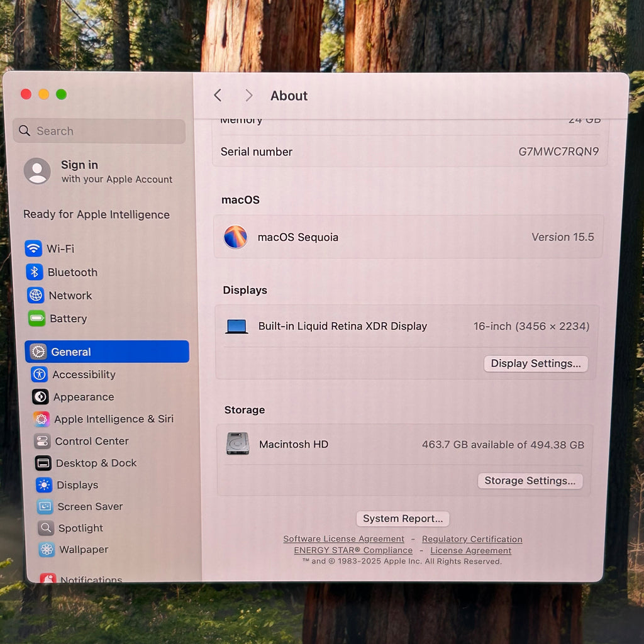This screenshot has width=644, height=644.
Task: Click the macOS Sequoia logo icon
Action: 235,236
